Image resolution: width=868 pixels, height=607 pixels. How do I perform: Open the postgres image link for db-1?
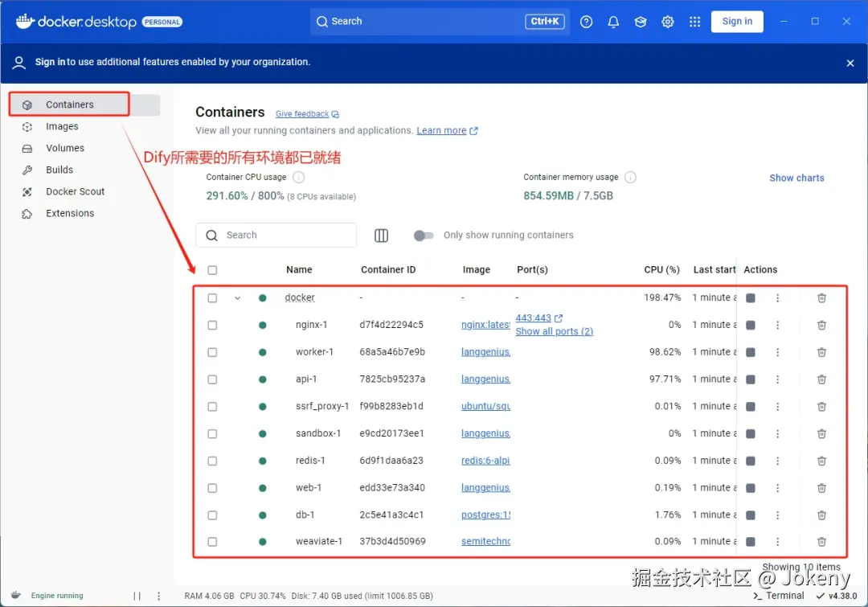[485, 515]
